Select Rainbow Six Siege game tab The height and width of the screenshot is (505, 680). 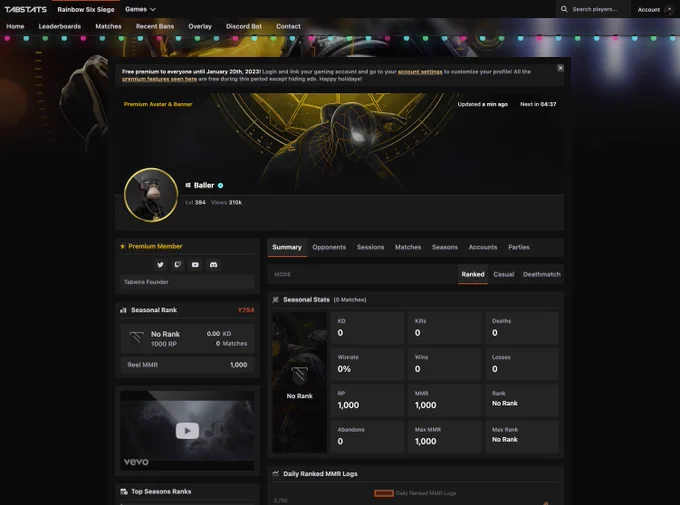pyautogui.click(x=86, y=10)
